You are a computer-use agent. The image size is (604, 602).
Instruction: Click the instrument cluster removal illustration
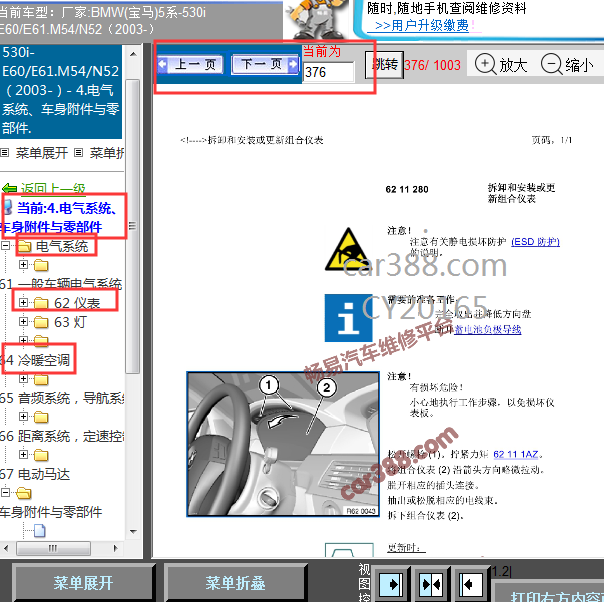pos(283,444)
